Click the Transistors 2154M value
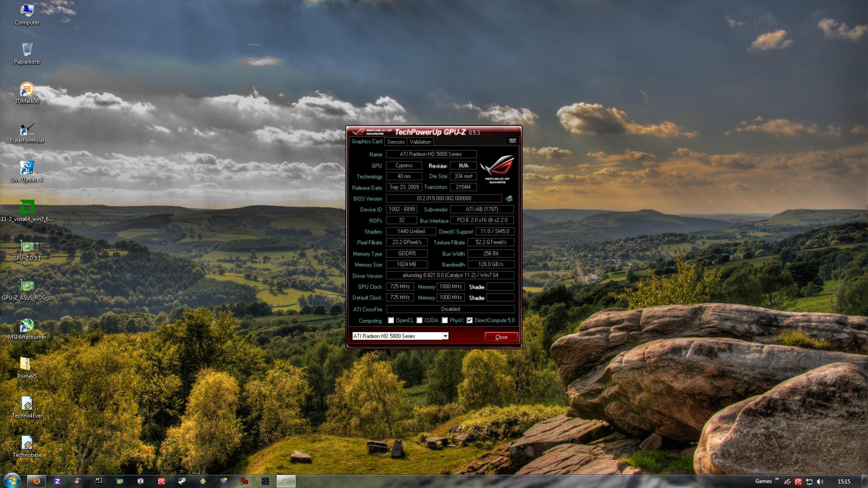The image size is (868, 488). [x=463, y=187]
